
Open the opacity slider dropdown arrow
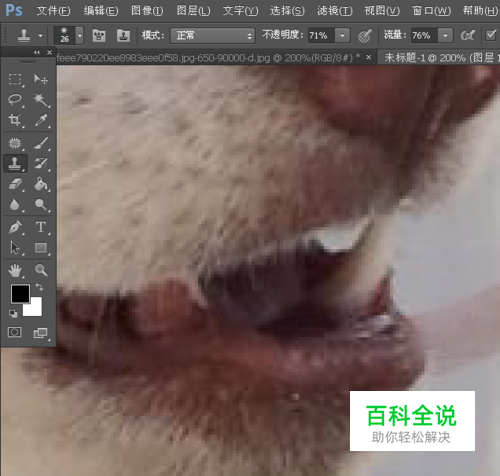342,35
